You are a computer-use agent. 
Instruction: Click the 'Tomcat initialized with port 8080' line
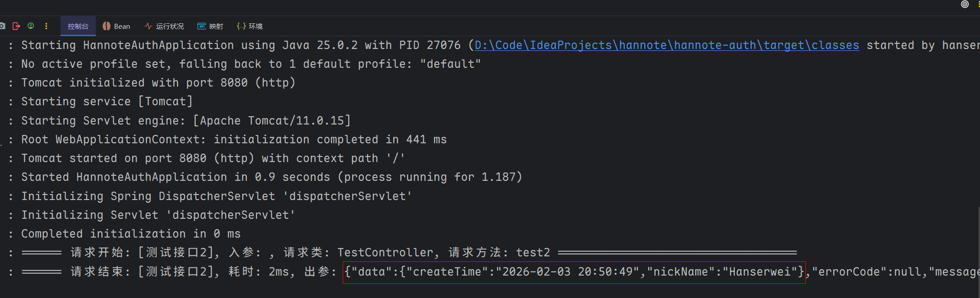(x=158, y=83)
